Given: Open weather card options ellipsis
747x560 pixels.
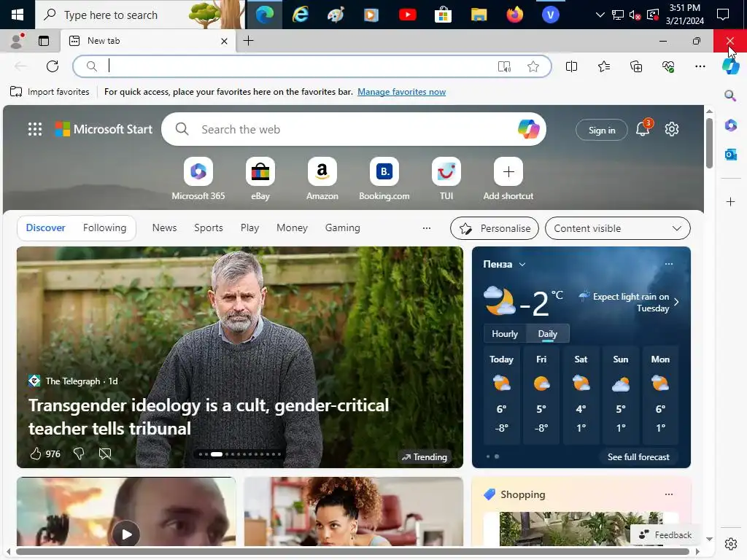Looking at the screenshot, I should coord(669,264).
